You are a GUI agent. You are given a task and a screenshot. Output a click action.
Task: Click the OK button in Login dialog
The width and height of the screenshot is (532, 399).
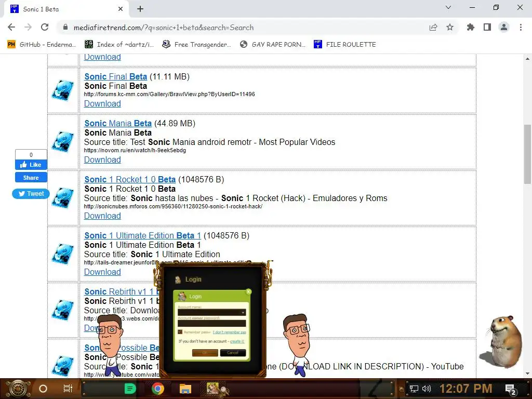(x=205, y=353)
